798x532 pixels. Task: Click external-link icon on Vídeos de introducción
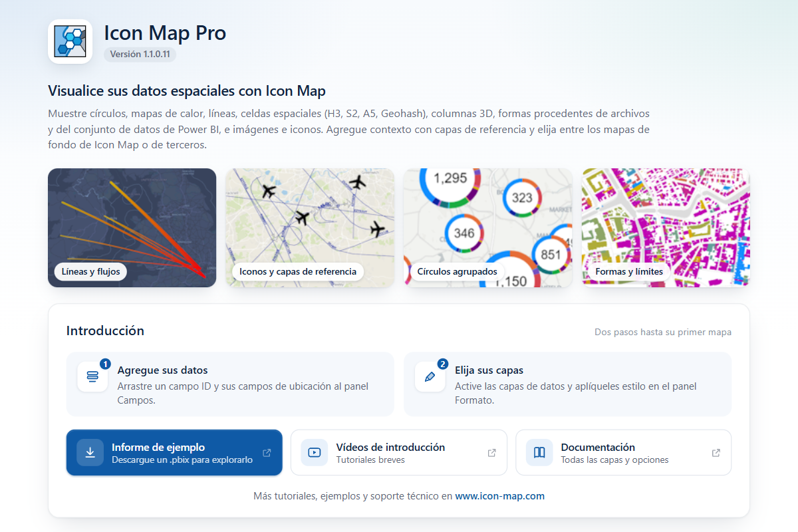click(x=491, y=453)
